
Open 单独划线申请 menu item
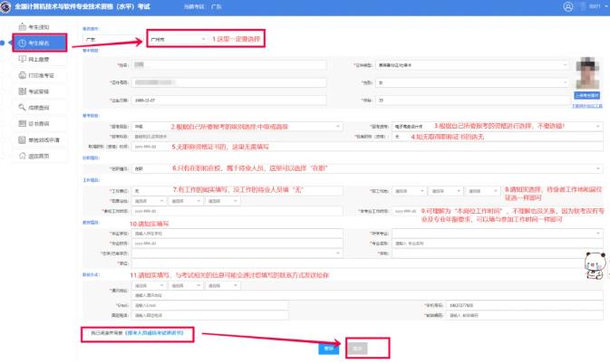(39, 139)
